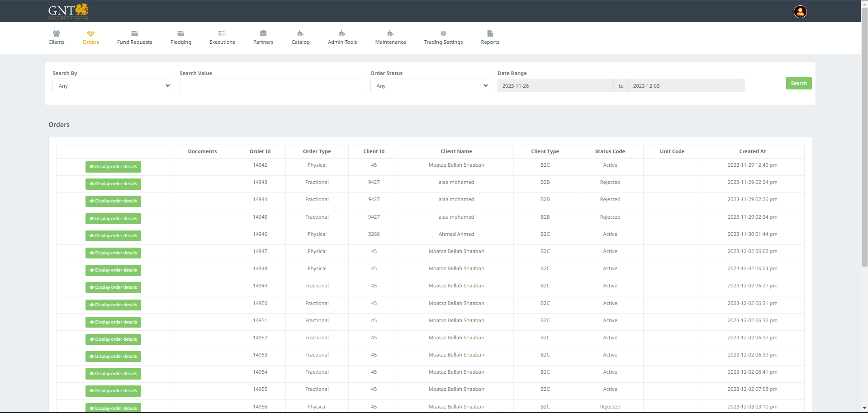Open the Pledging icon in navigation
Viewport: 868px width, 413px height.
[180, 33]
